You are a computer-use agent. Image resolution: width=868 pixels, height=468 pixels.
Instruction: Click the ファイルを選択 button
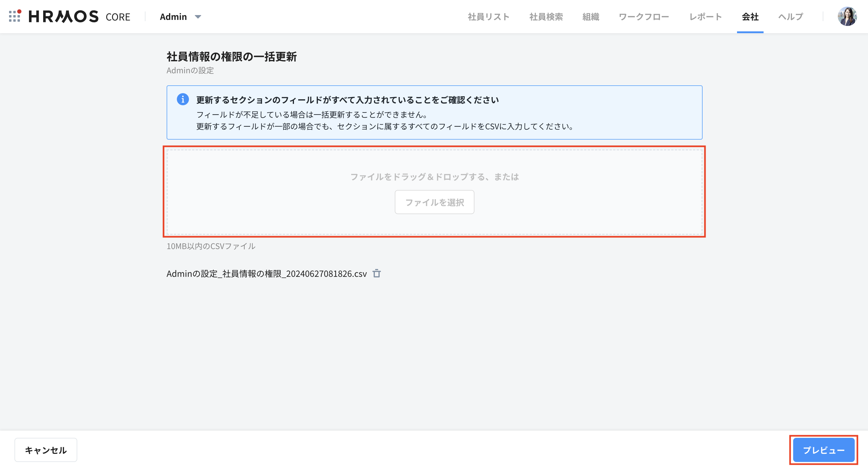[434, 202]
